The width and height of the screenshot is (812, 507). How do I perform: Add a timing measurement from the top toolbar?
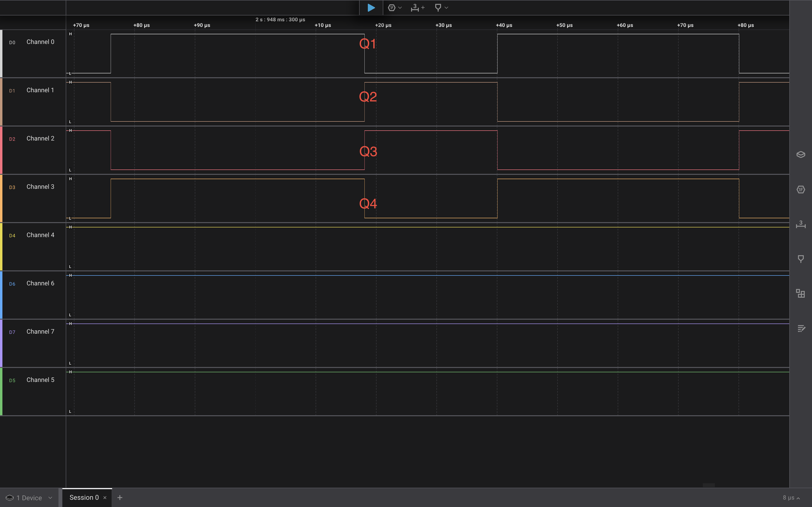click(x=417, y=8)
